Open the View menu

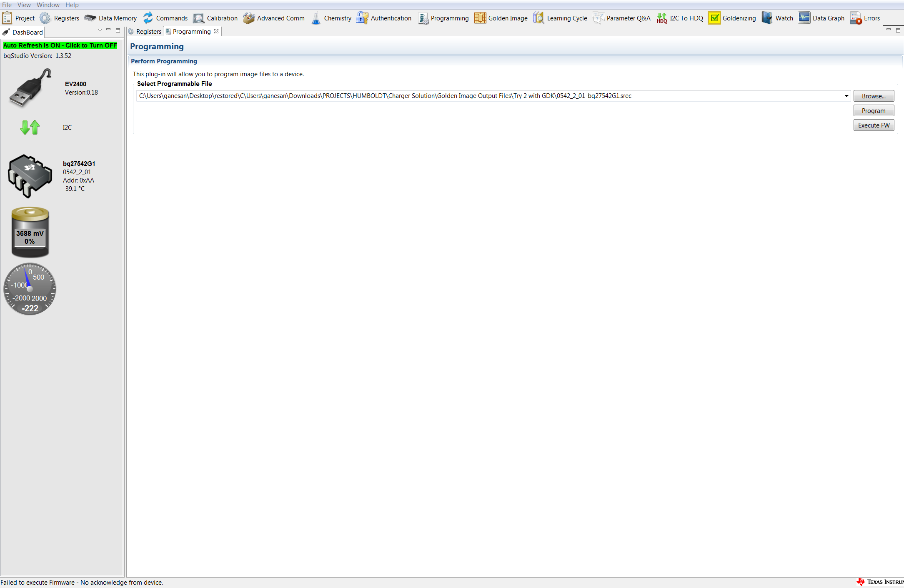click(24, 5)
